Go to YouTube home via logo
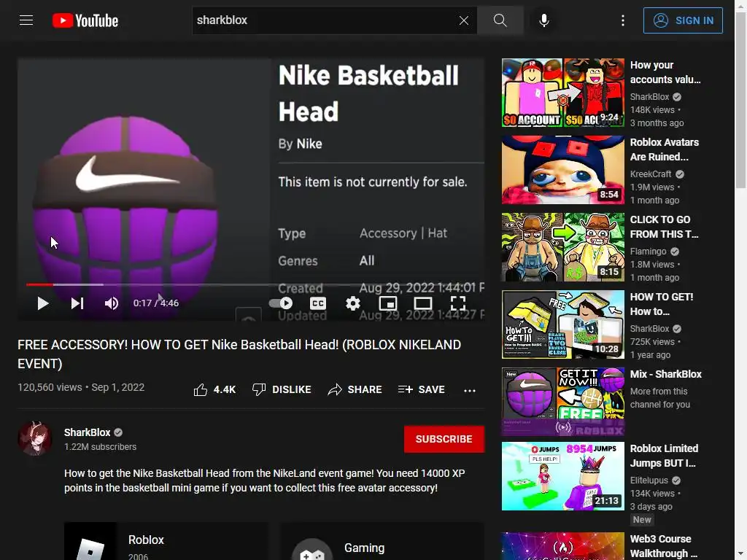This screenshot has width=747, height=560. pyautogui.click(x=85, y=20)
